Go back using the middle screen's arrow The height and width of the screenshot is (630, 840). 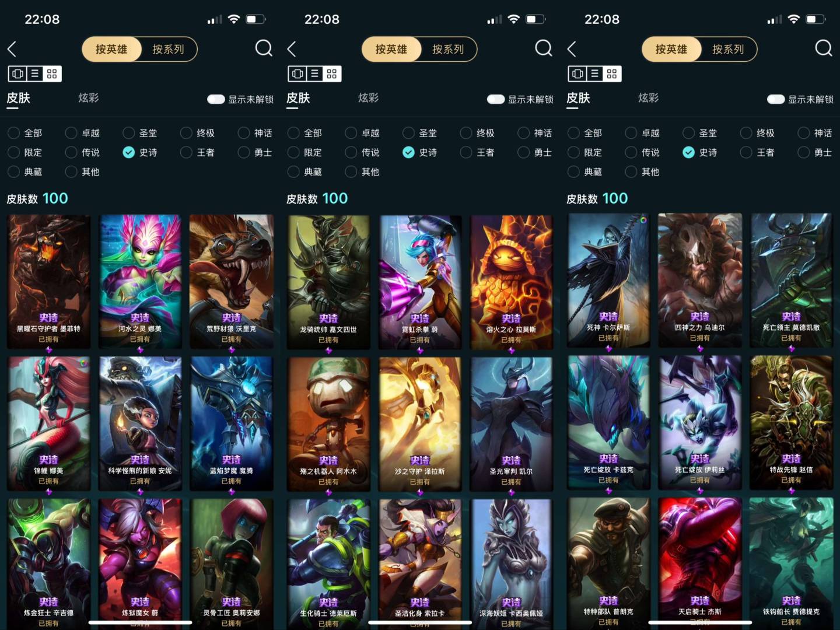[x=292, y=49]
